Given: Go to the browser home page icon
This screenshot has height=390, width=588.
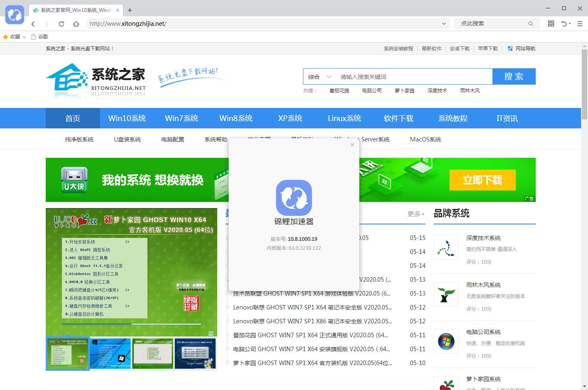Looking at the screenshot, I should click(76, 24).
